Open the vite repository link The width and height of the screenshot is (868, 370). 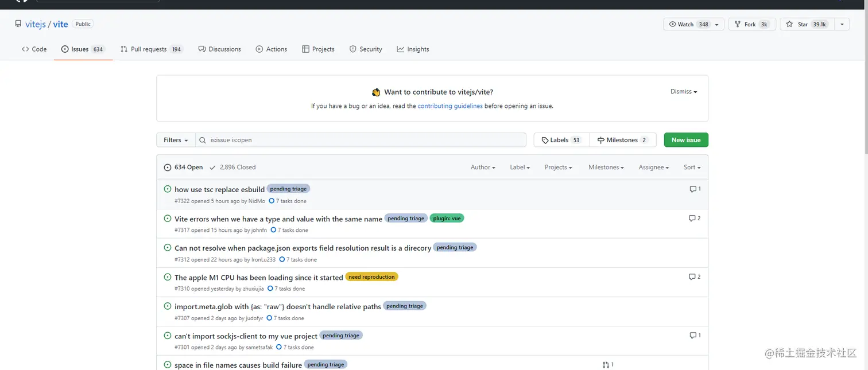click(x=60, y=24)
